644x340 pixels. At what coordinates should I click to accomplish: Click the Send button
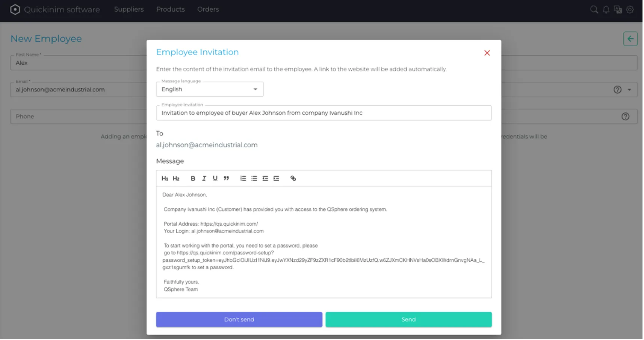coord(408,319)
